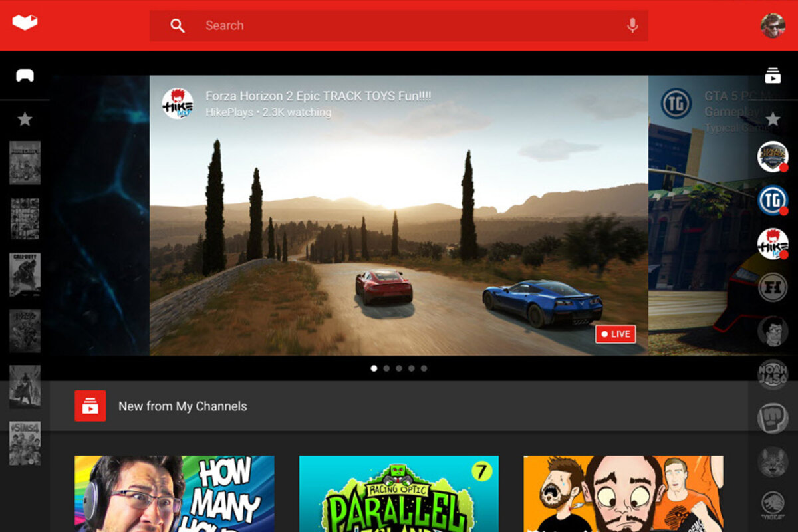Select the second carousel page dot
Viewport: 798px width, 532px height.
386,368
